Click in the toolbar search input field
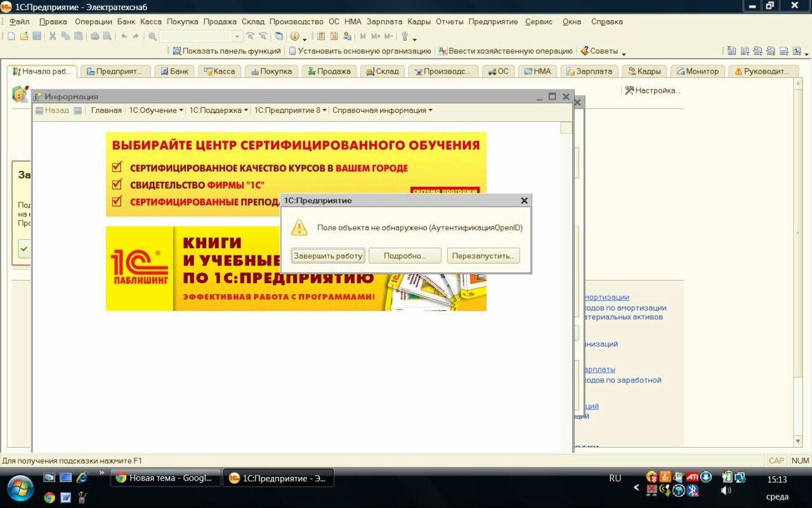Image resolution: width=812 pixels, height=508 pixels. point(196,36)
